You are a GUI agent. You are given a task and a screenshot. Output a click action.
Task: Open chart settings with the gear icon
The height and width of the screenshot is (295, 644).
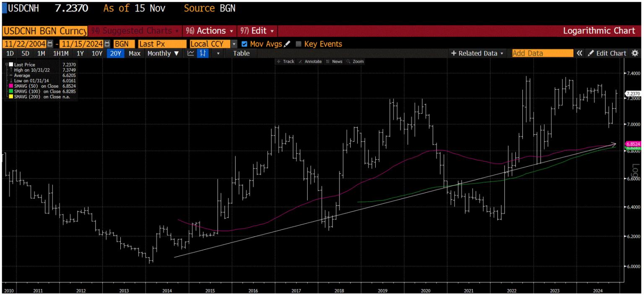[x=635, y=53]
